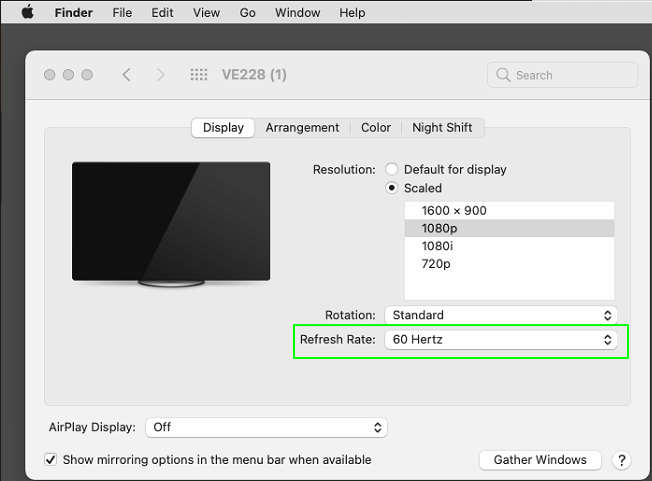Screen dimensions: 652x481
Task: Open the Color tab
Action: tap(376, 128)
